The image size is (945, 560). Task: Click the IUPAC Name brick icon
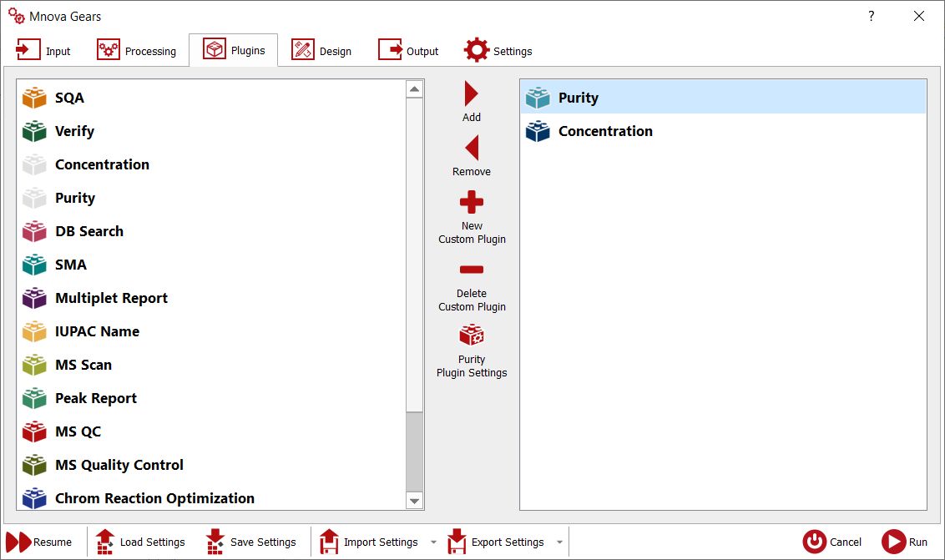tap(34, 331)
